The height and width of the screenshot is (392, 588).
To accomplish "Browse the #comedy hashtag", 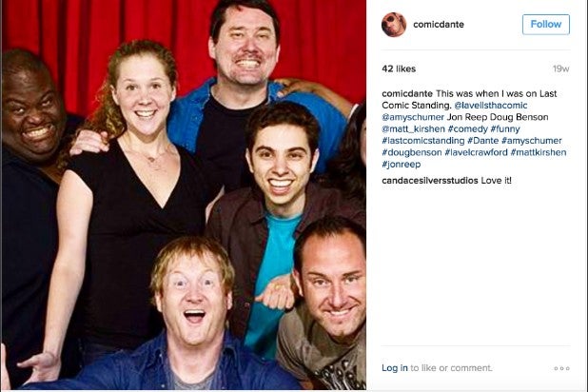I will [x=467, y=129].
